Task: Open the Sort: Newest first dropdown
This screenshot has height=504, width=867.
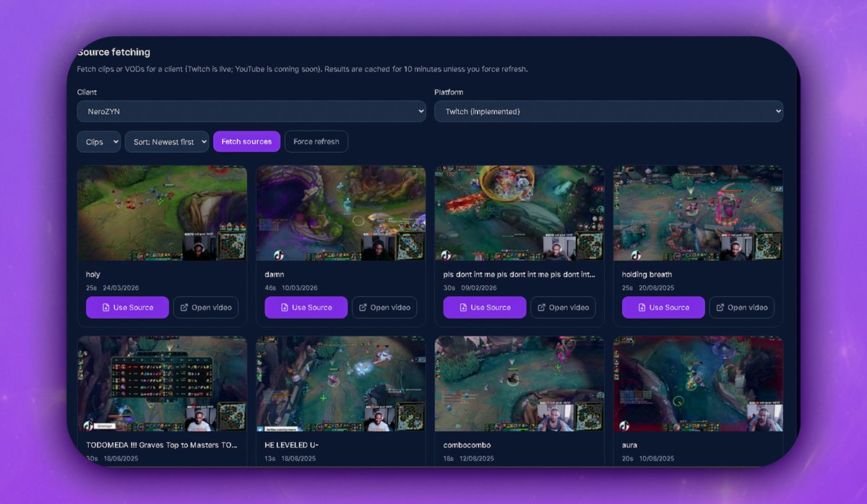Action: point(167,142)
